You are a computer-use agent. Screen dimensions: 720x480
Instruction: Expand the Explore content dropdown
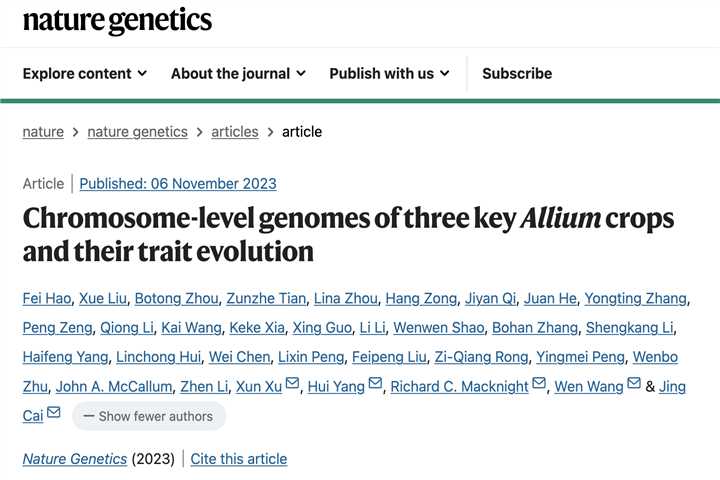pos(85,73)
